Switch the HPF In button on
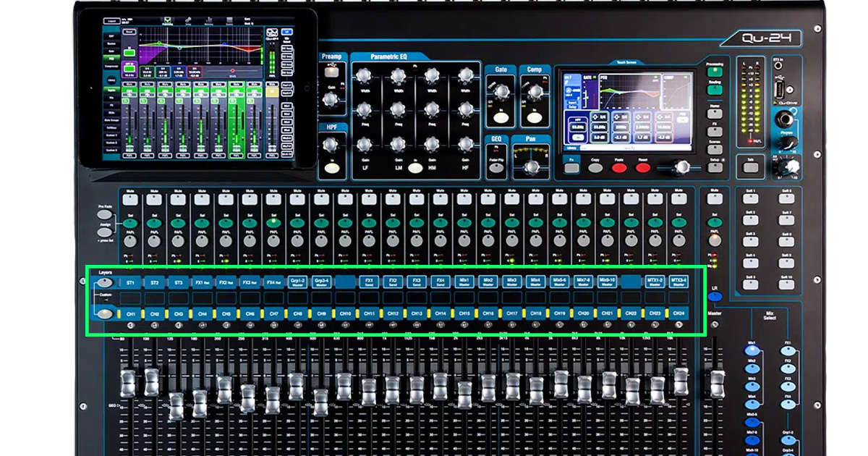 pos(332,168)
